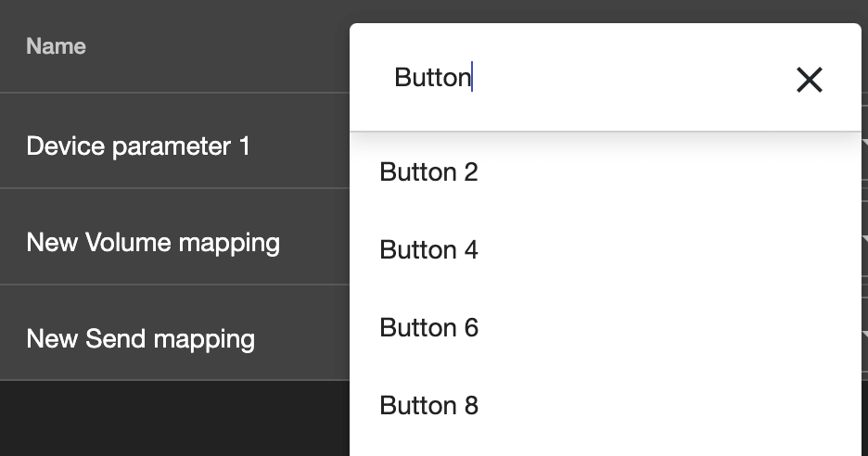868x456 pixels.
Task: Select the "New Send mapping" row
Action: click(140, 339)
